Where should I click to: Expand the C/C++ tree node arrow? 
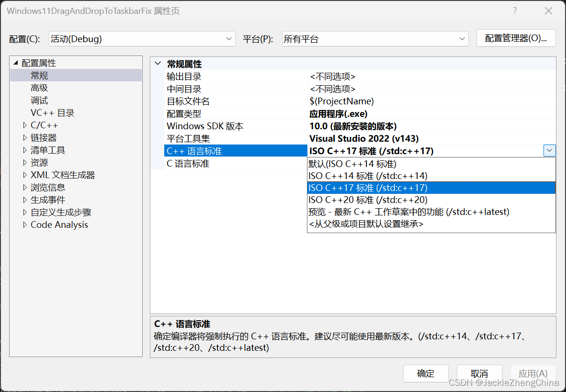[24, 125]
